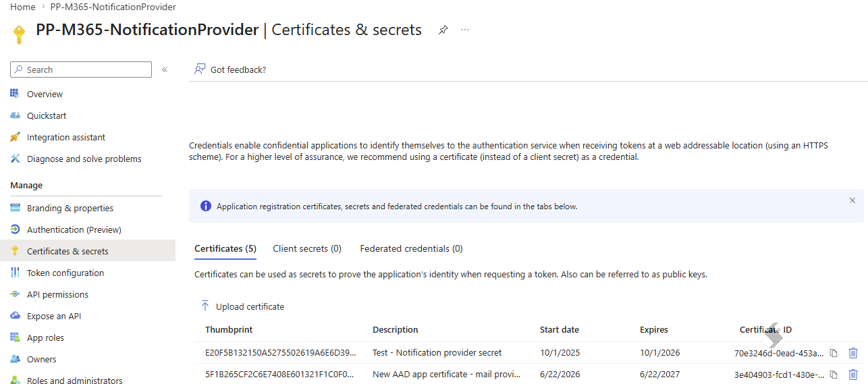This screenshot has height=384, width=868.
Task: Open Diagnose and solve problems
Action: pos(84,159)
